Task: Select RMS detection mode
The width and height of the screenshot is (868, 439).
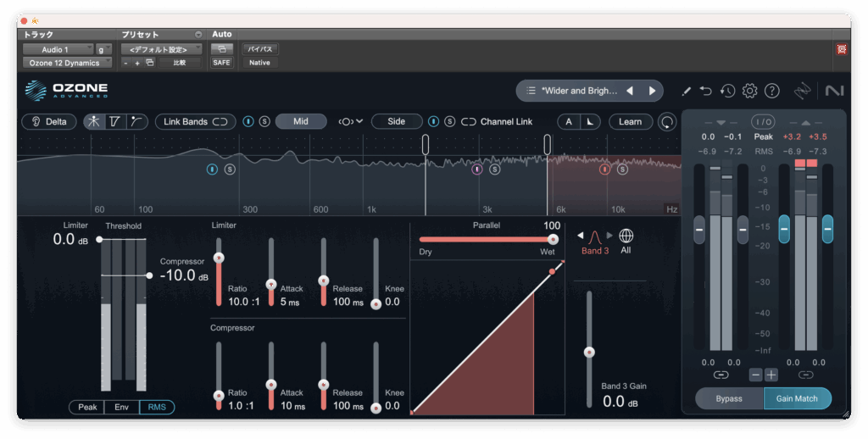Action: pos(157,407)
